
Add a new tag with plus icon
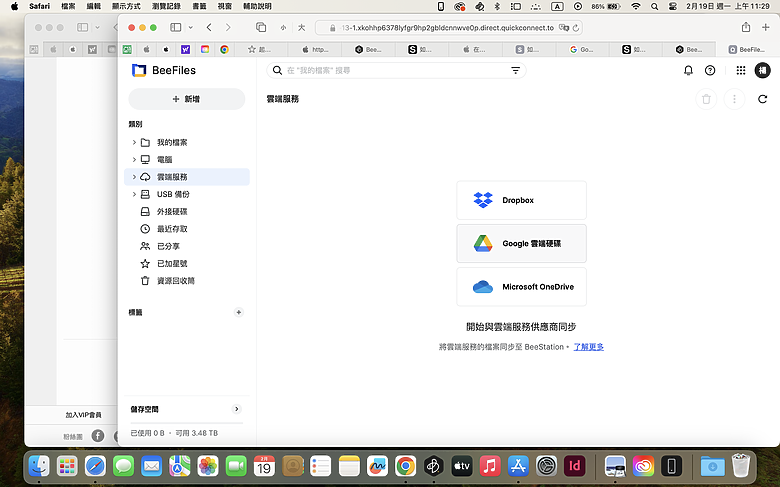click(x=239, y=312)
